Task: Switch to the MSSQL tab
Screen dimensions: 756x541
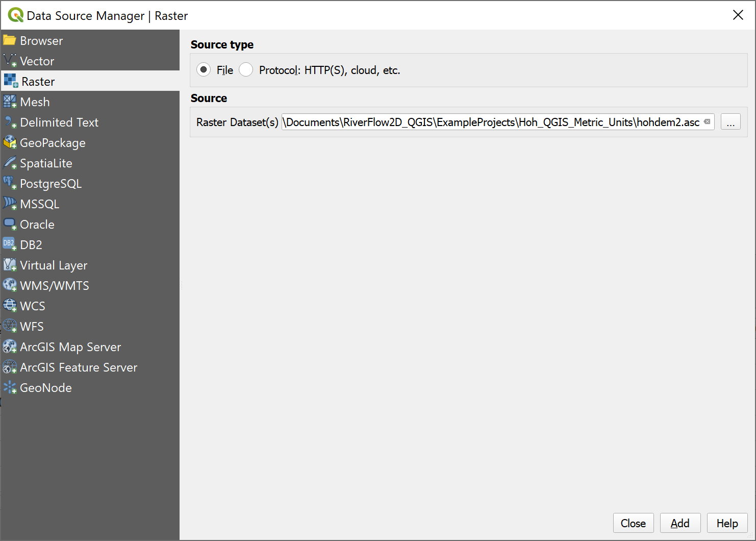Action: point(39,204)
